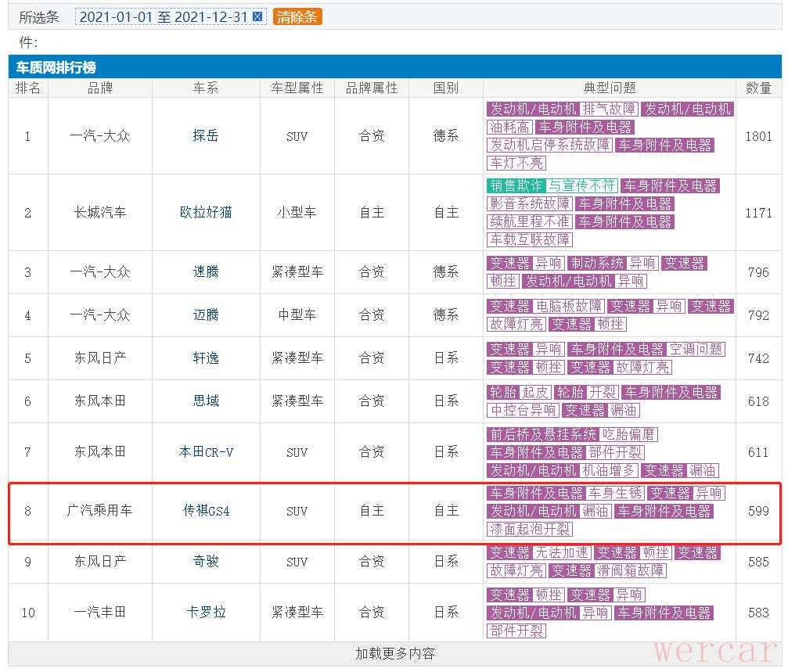Click the 清除条 clear button
The height and width of the screenshot is (672, 788).
click(297, 16)
